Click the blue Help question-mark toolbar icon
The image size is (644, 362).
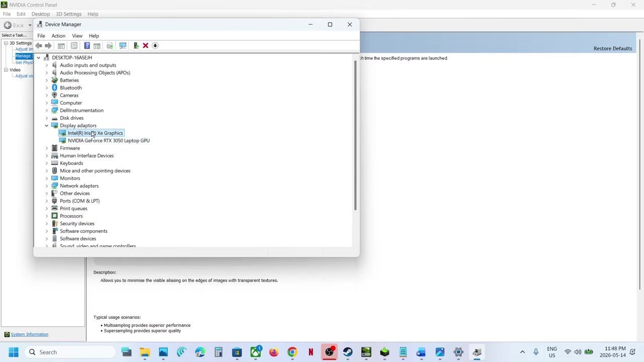[x=87, y=46]
